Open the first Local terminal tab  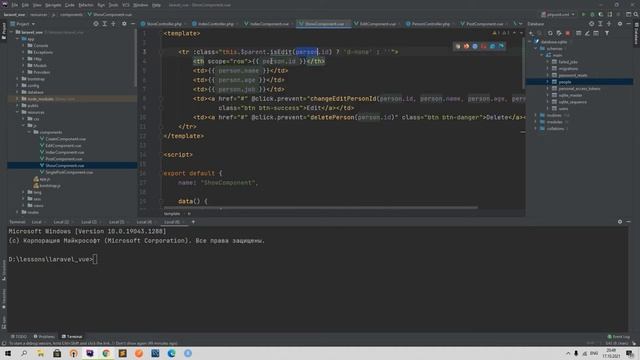(x=37, y=222)
